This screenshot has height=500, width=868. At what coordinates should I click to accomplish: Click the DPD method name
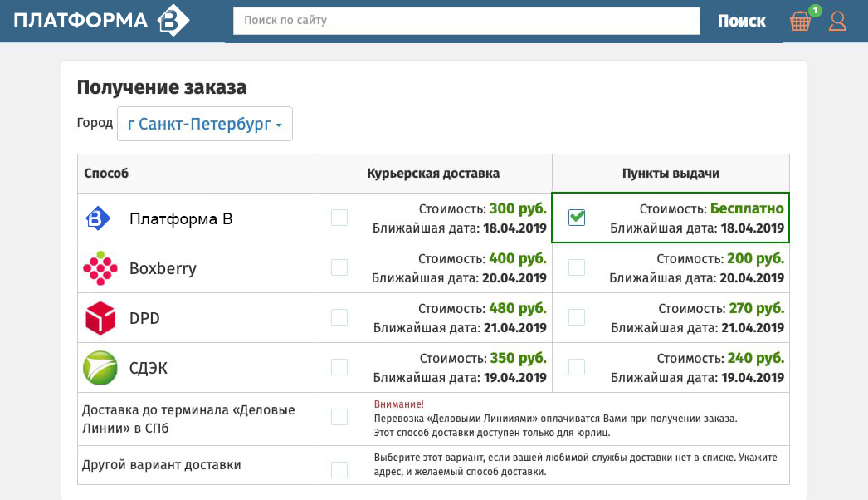pyautogui.click(x=144, y=318)
